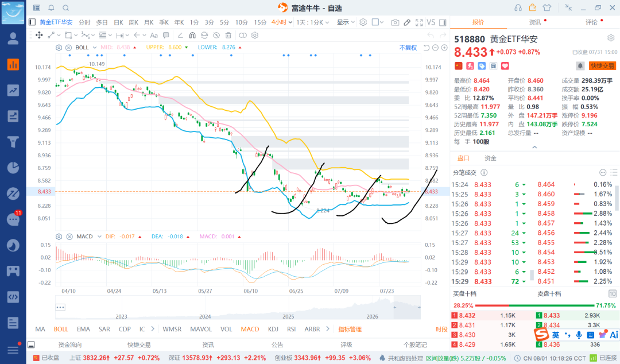Open MACD indicator settings gear
This screenshot has height=364, width=620.
pos(59,237)
